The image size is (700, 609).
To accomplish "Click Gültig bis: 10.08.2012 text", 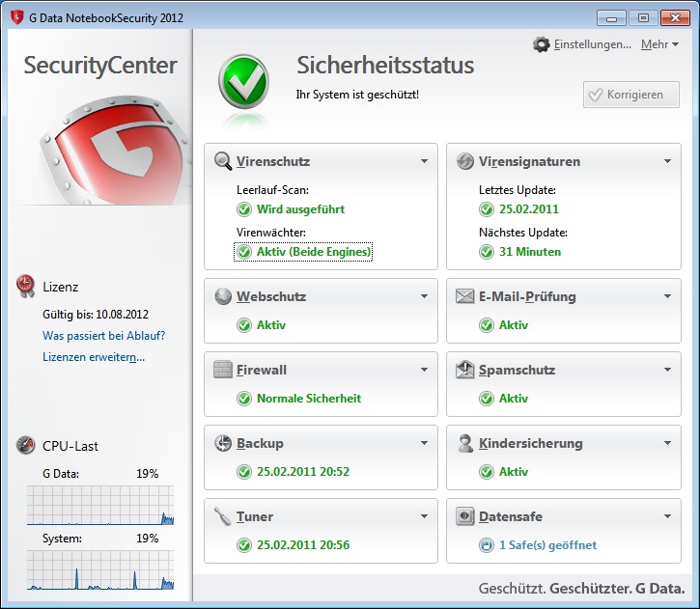I will click(x=96, y=314).
